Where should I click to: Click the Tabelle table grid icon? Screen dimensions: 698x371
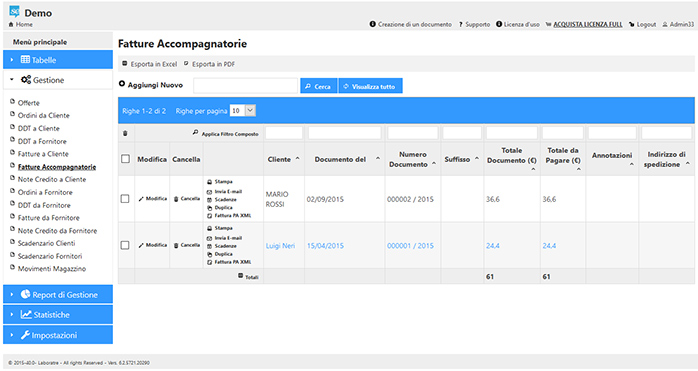25,60
